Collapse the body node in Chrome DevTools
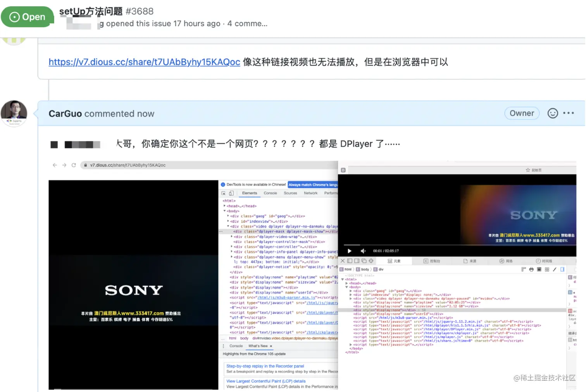This screenshot has width=586, height=392. pos(225,211)
